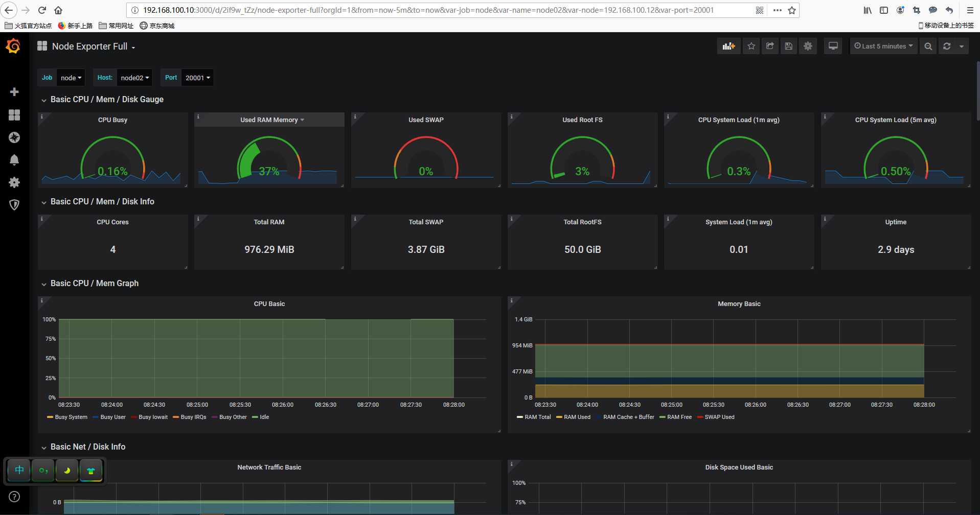Click the Used Root FS panel title
The width and height of the screenshot is (980, 515).
click(582, 120)
